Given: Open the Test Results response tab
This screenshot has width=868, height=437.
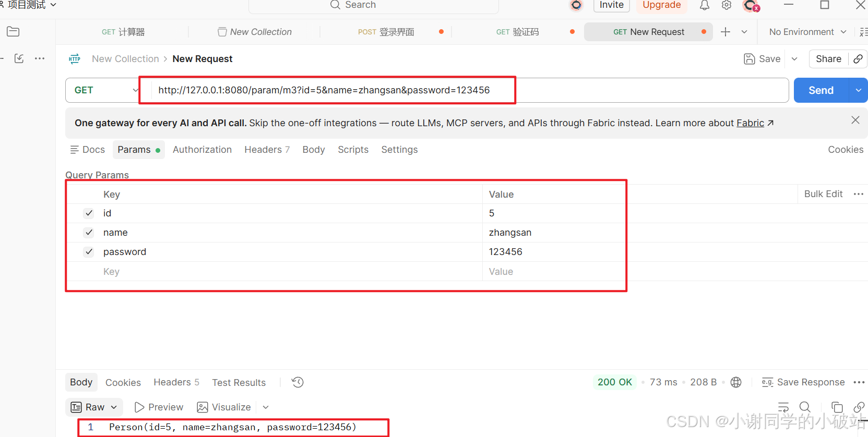Looking at the screenshot, I should pyautogui.click(x=239, y=383).
